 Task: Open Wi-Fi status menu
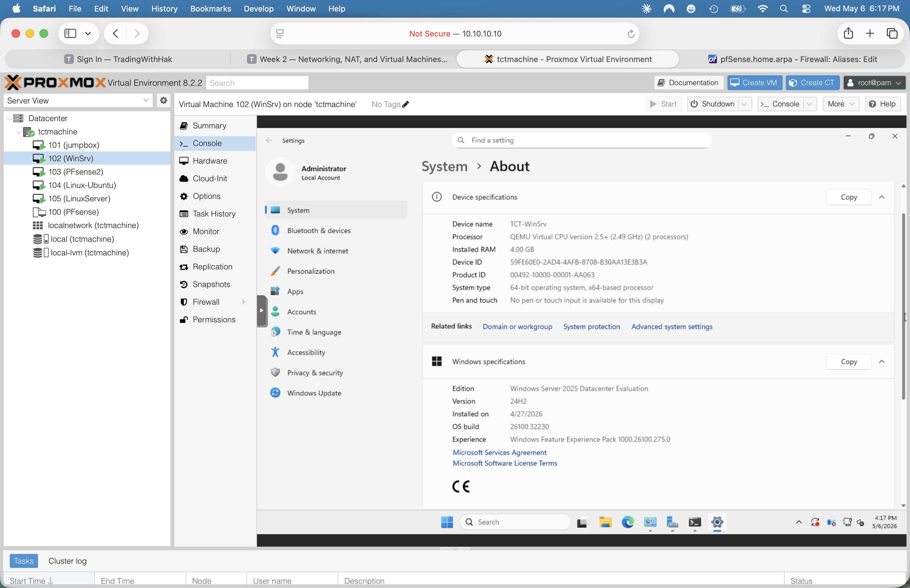click(762, 9)
